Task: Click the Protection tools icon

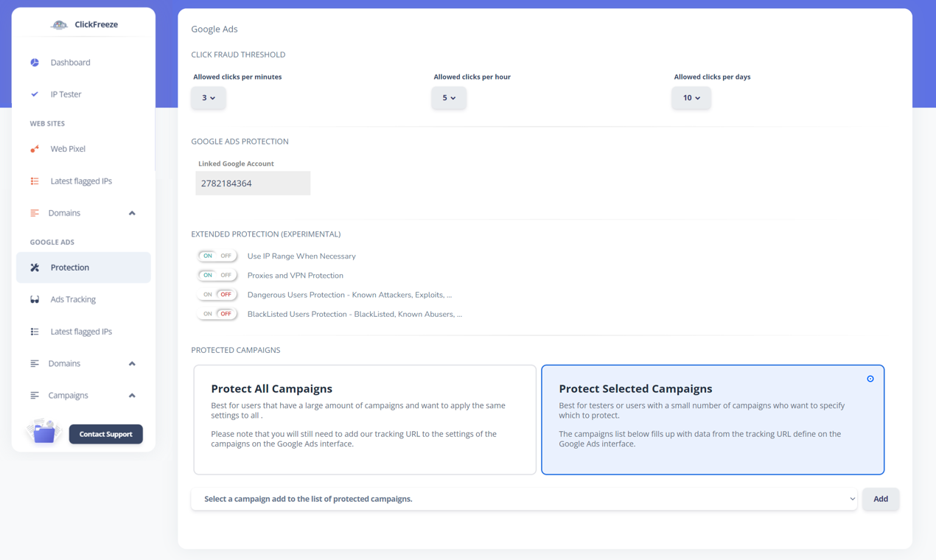Action: click(35, 267)
